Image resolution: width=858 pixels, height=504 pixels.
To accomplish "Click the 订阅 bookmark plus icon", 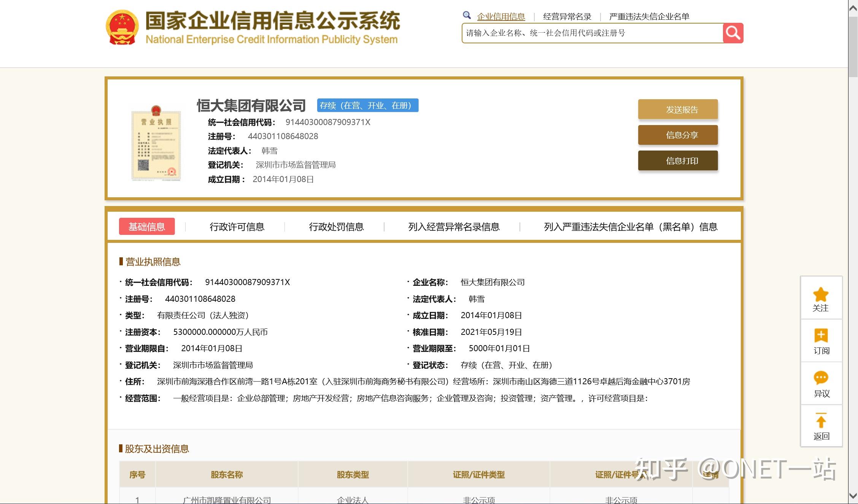I will point(821,336).
